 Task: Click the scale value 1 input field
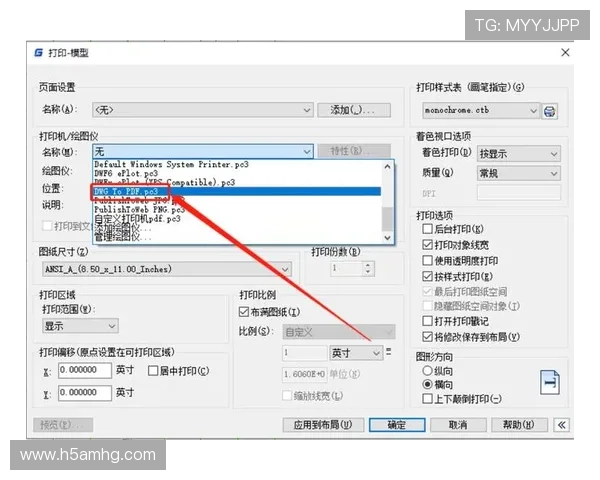[305, 353]
